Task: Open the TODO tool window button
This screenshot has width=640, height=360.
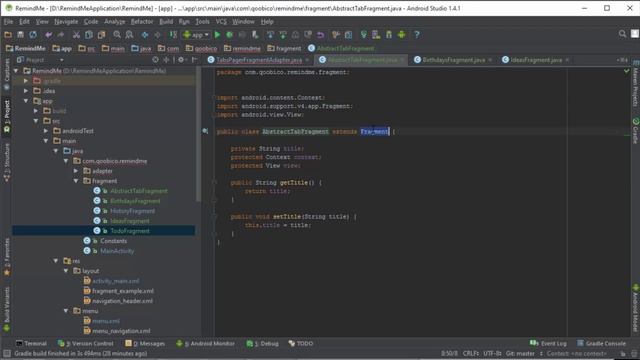Action: point(301,343)
